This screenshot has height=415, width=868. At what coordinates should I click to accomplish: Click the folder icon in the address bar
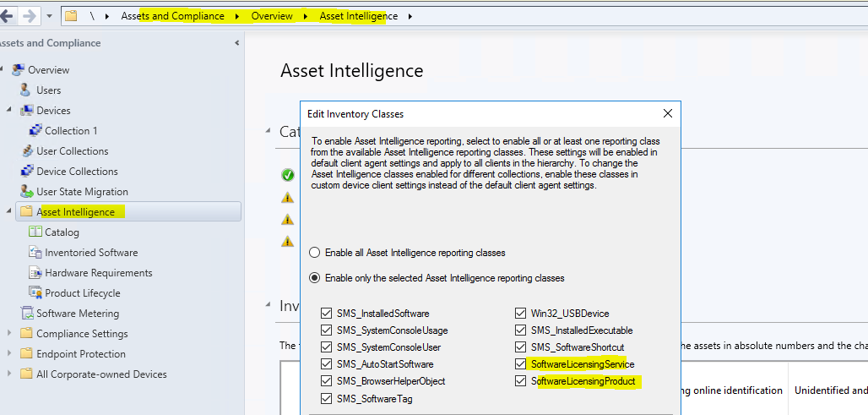click(71, 16)
